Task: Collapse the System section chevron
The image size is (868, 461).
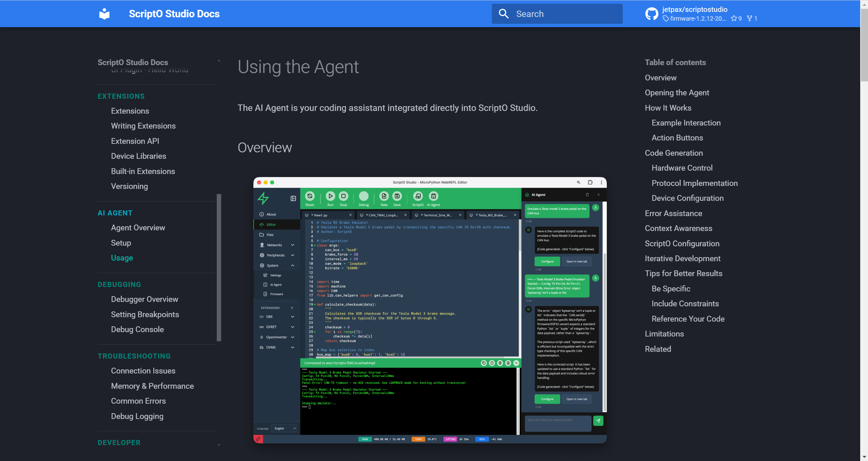Action: pyautogui.click(x=292, y=266)
